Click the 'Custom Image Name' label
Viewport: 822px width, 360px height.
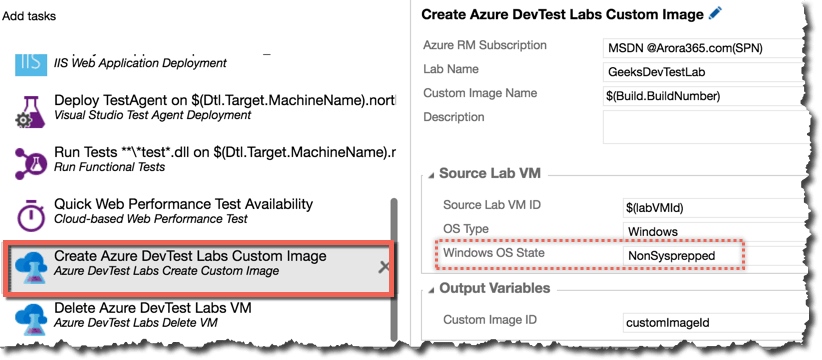click(479, 93)
